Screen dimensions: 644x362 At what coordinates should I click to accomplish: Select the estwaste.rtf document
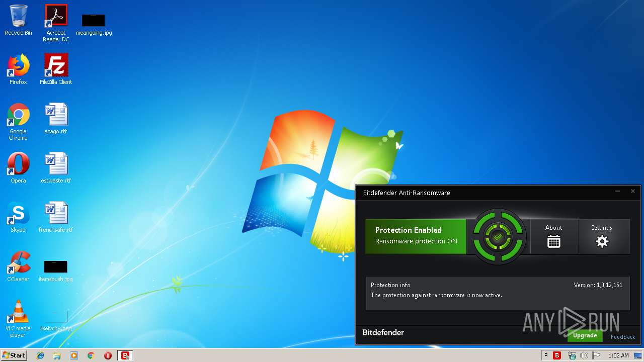coord(56,168)
